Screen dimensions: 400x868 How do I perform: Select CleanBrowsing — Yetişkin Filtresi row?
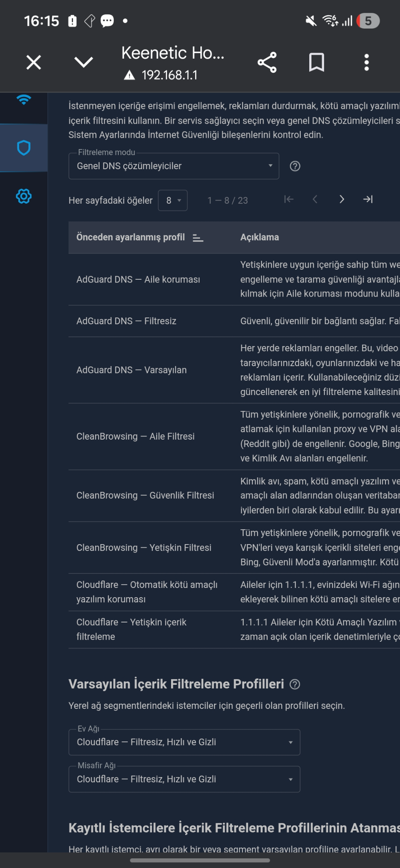[x=234, y=548]
